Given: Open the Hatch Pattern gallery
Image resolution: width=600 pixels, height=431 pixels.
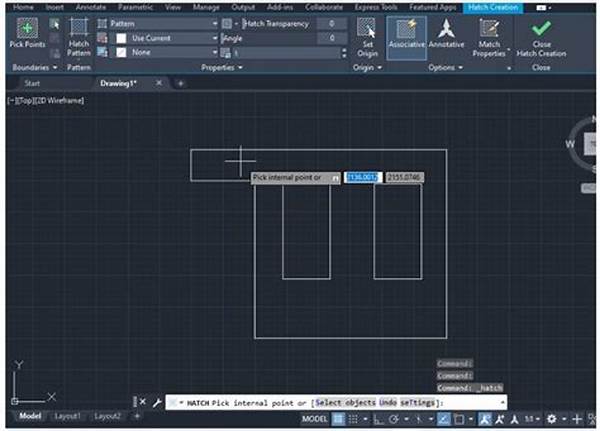Looking at the screenshot, I should coord(78,36).
